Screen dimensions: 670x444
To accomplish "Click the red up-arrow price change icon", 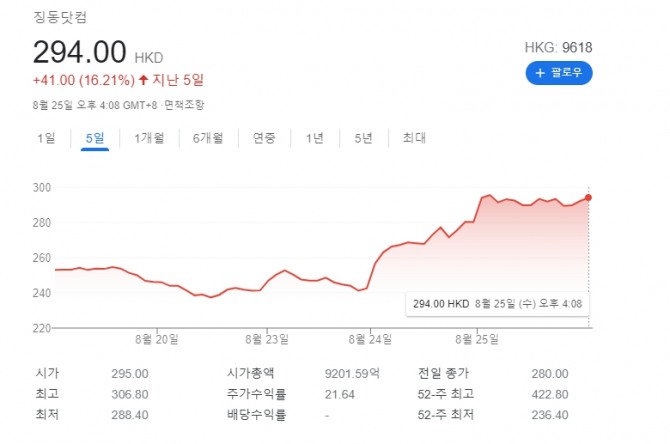I will (x=144, y=80).
